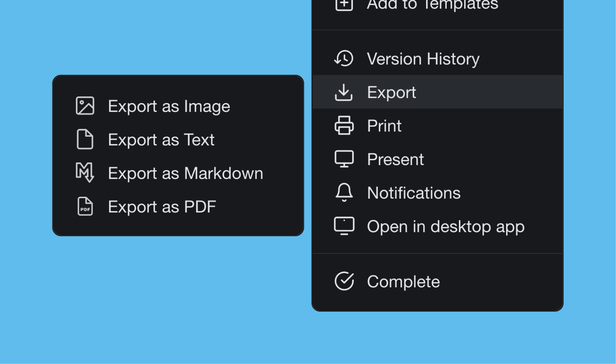Click the bell icon beside Notifications
This screenshot has width=616, height=364.
point(344,192)
